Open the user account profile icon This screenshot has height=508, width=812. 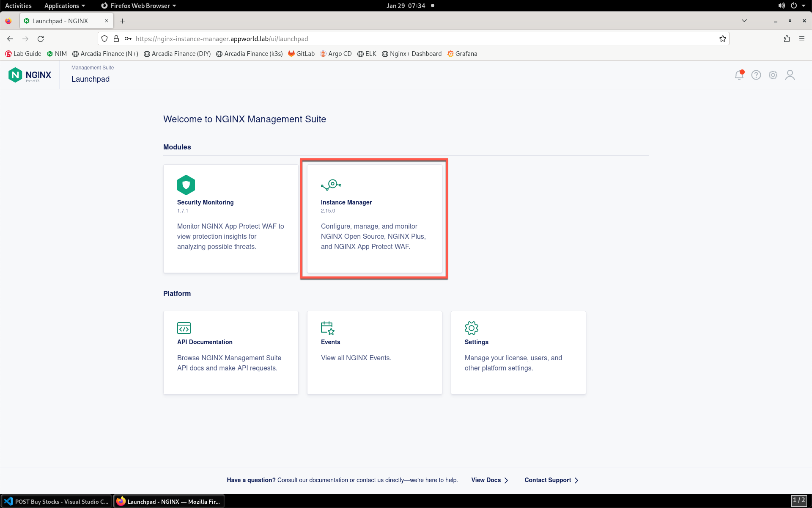(790, 75)
